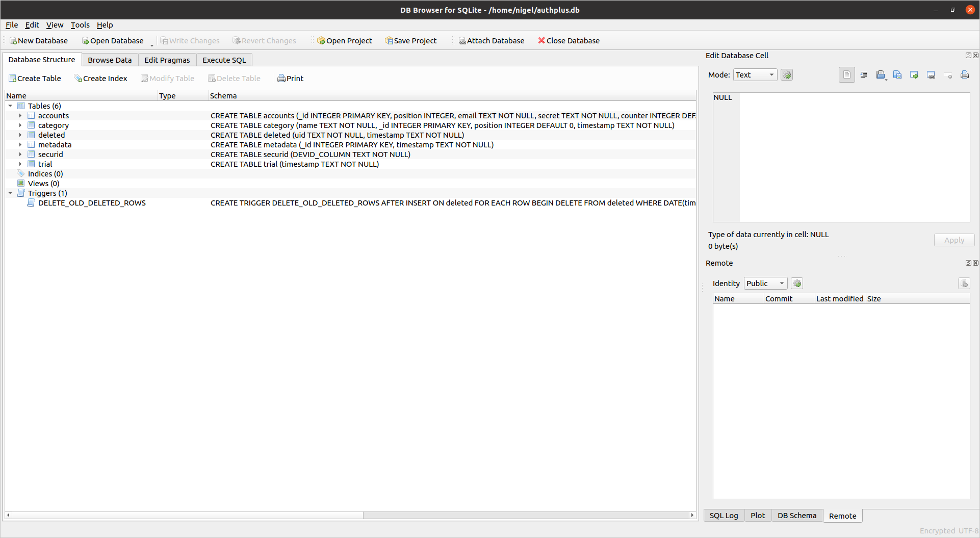Switch to the SQL Log tab
The image size is (980, 538).
point(724,516)
